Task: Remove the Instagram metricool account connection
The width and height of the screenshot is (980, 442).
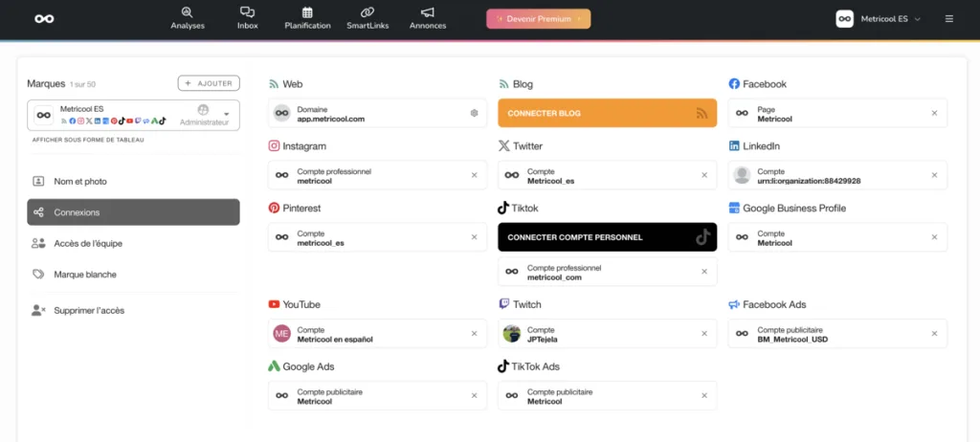Action: (x=474, y=175)
